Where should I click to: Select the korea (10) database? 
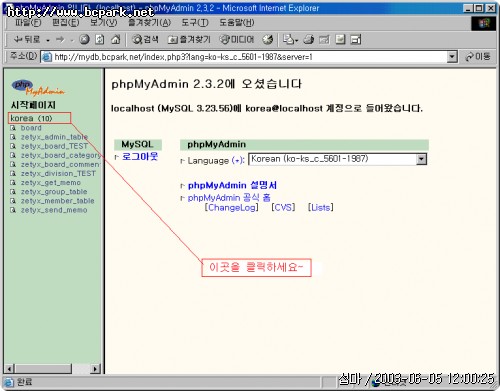[x=31, y=118]
